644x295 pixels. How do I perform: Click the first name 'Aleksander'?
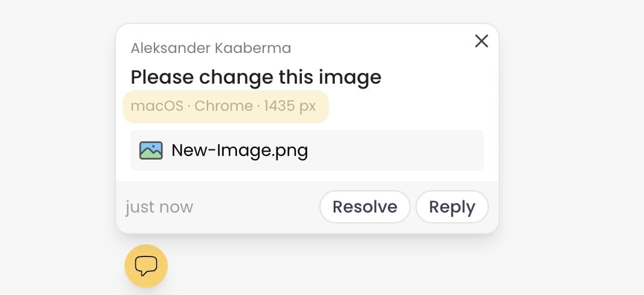(170, 48)
